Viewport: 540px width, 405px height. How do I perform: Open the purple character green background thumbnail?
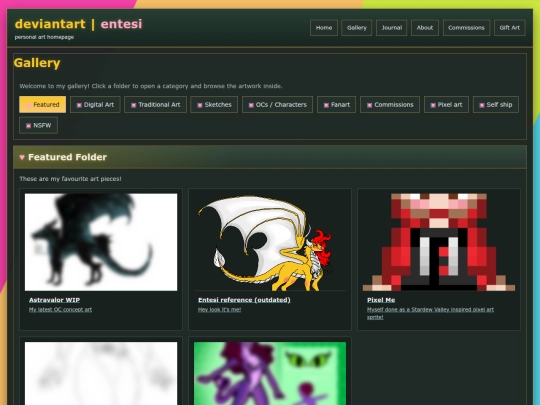[x=270, y=373]
